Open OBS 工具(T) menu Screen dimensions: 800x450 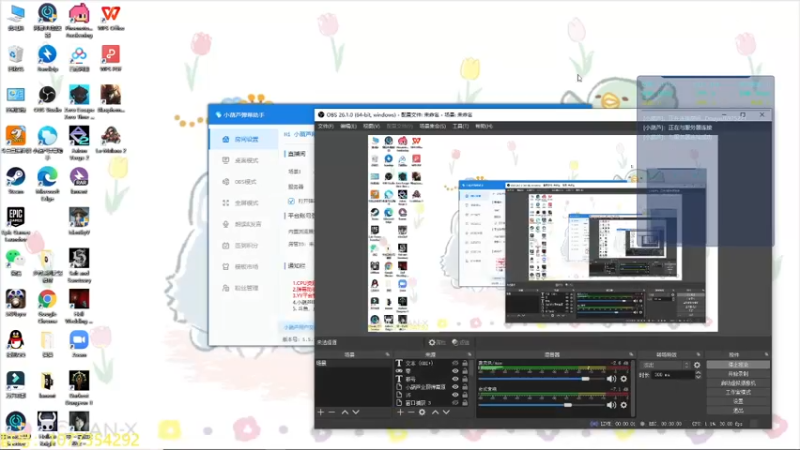tap(461, 126)
